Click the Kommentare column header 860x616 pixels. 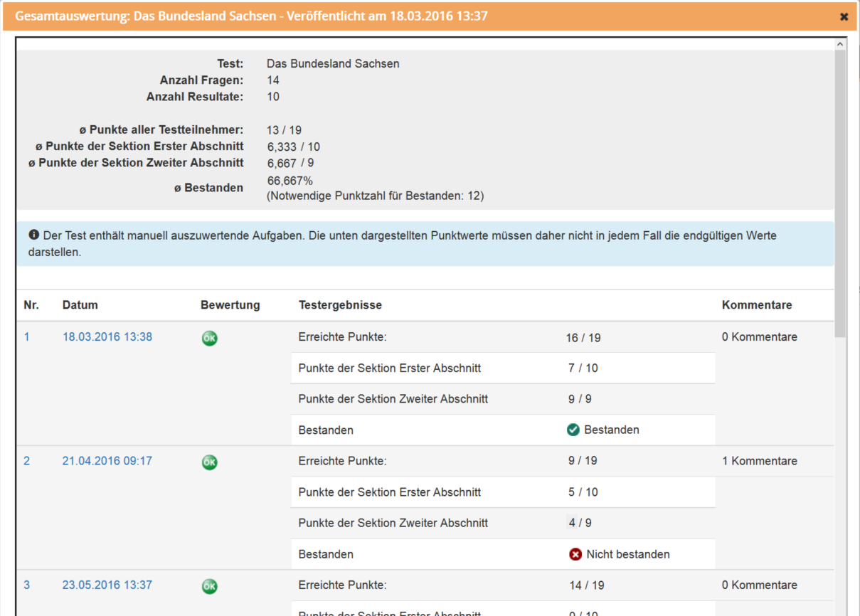coord(756,305)
